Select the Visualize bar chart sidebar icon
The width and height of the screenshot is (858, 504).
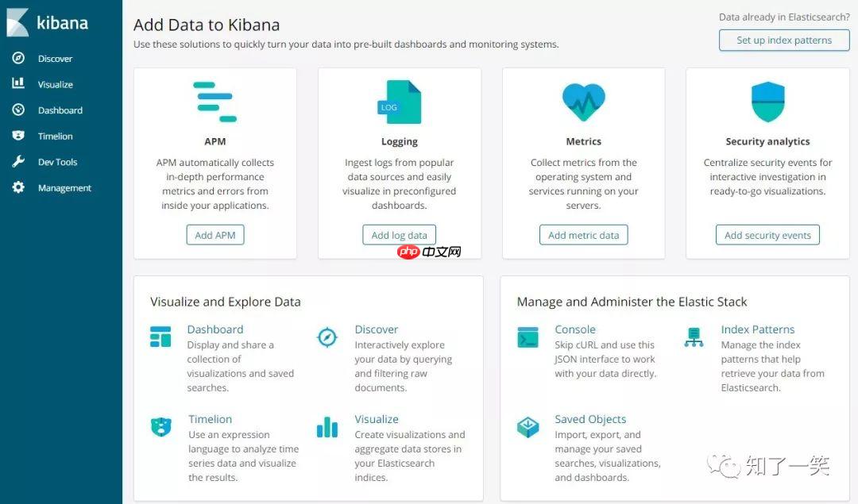[18, 83]
